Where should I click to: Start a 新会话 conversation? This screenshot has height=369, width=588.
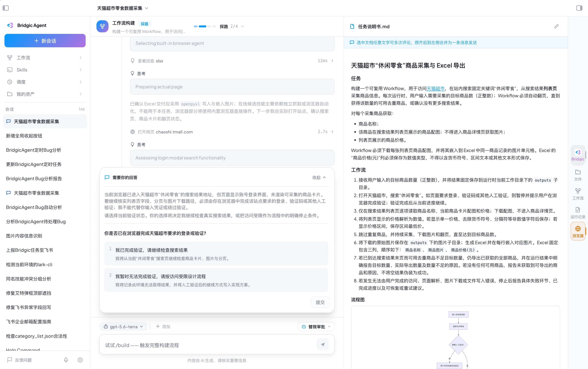pyautogui.click(x=45, y=41)
